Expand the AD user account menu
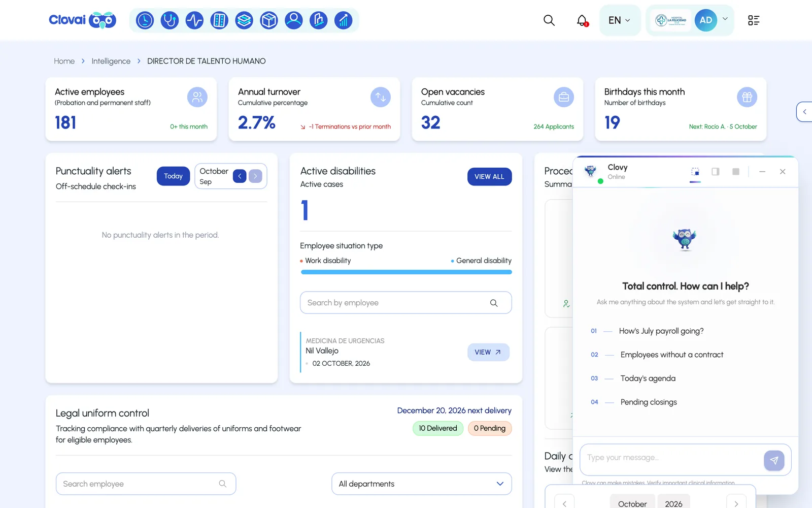 point(725,19)
